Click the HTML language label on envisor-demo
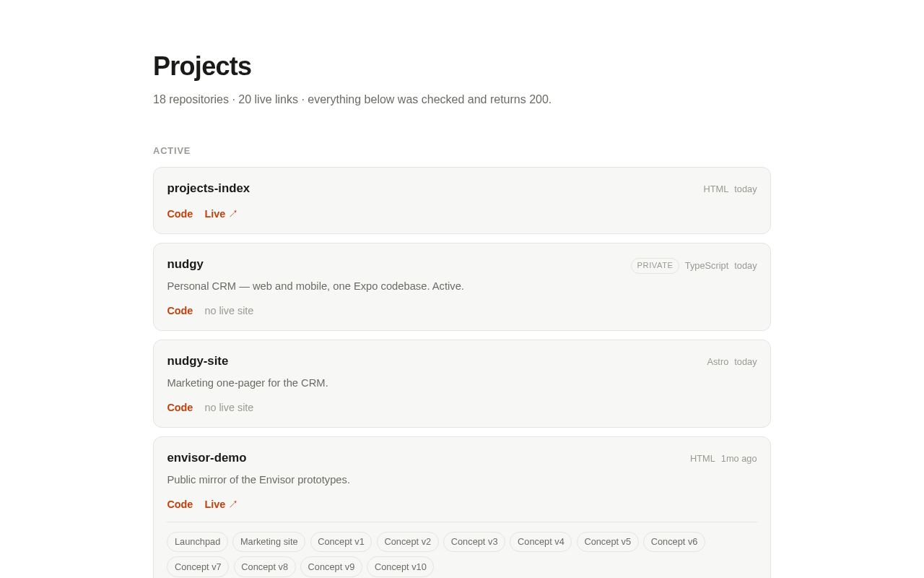 click(702, 459)
